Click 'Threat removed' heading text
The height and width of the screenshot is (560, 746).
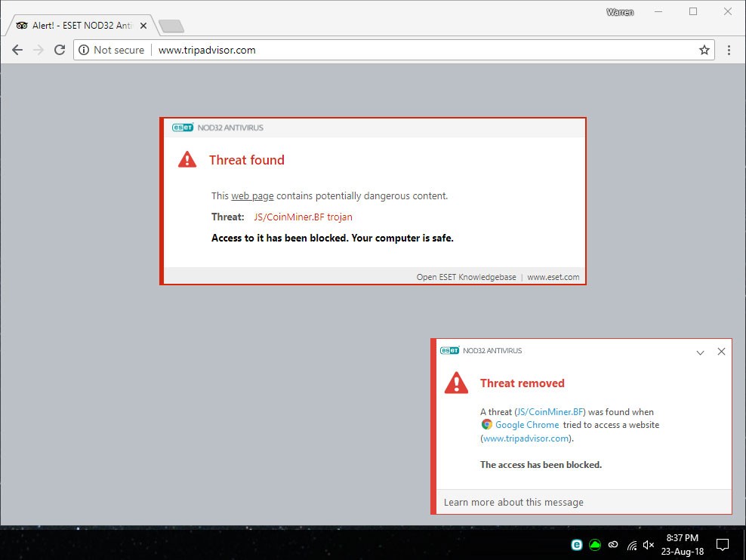click(x=522, y=383)
